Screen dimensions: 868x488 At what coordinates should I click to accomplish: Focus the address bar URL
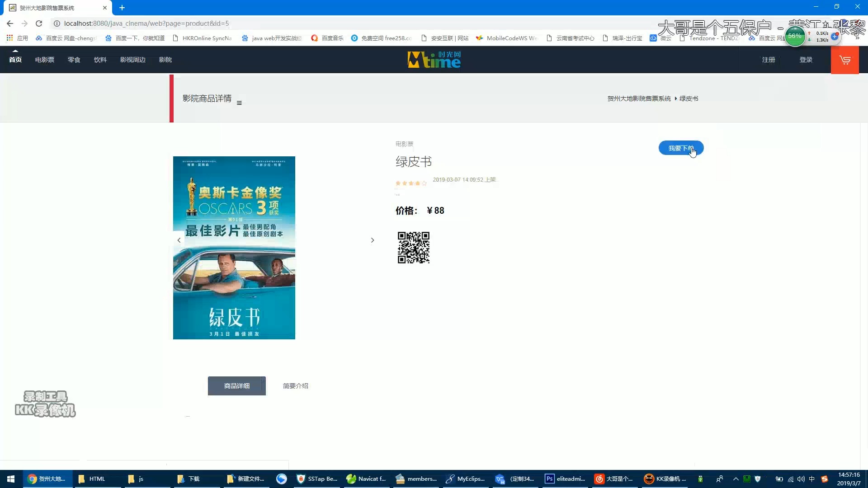click(x=146, y=23)
